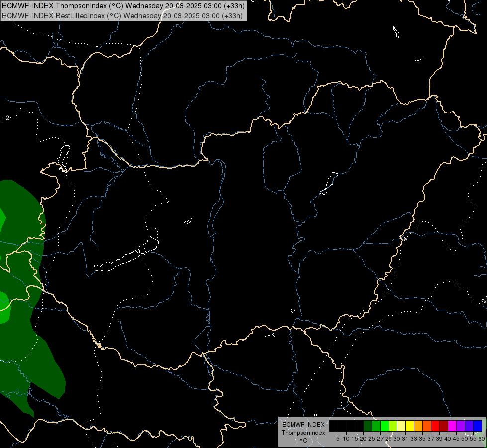This screenshot has height=448, width=487.
Task: Click the BestLiftedIndex title line at top
Action: click(x=122, y=16)
